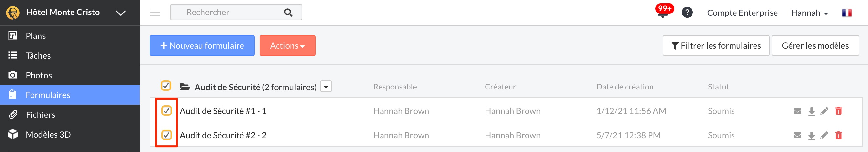Click the notifications bell with 99+ badge
This screenshot has height=152, width=868.
click(663, 12)
